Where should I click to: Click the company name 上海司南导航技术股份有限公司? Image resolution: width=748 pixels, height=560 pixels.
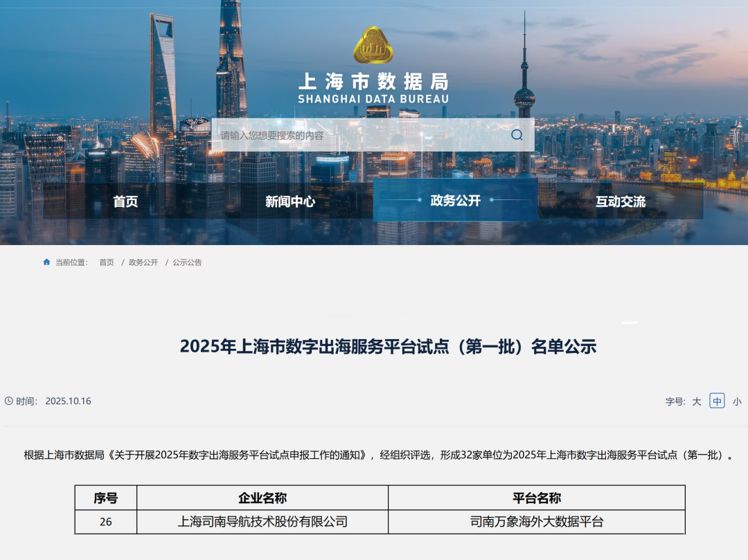coord(263,521)
